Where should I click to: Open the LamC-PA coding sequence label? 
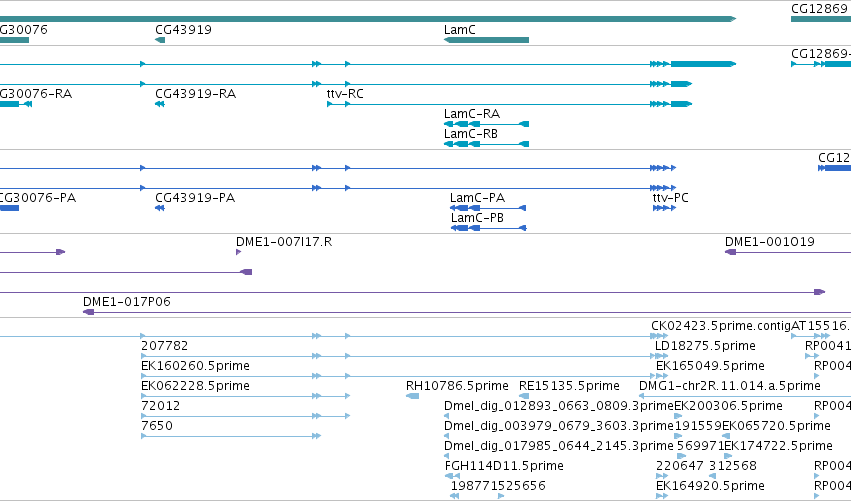point(478,198)
